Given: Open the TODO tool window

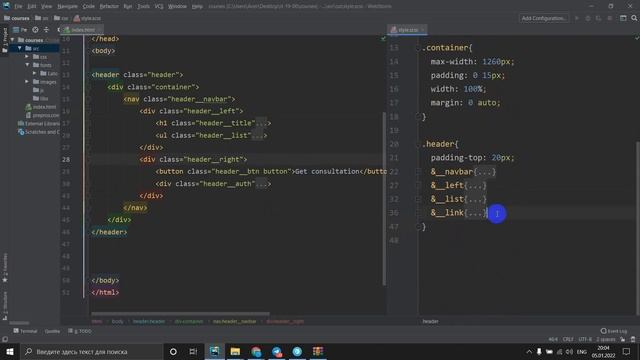Looking at the screenshot, I should coord(80,331).
